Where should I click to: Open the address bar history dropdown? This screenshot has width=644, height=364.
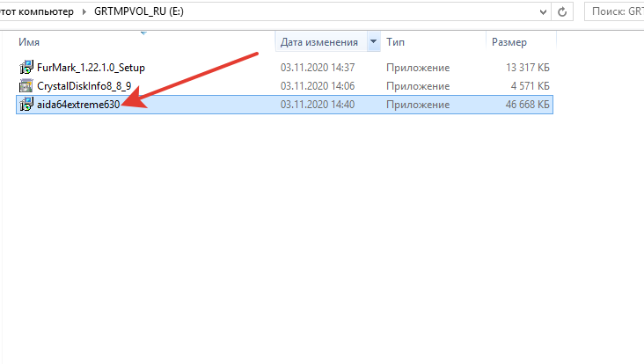[x=543, y=12]
